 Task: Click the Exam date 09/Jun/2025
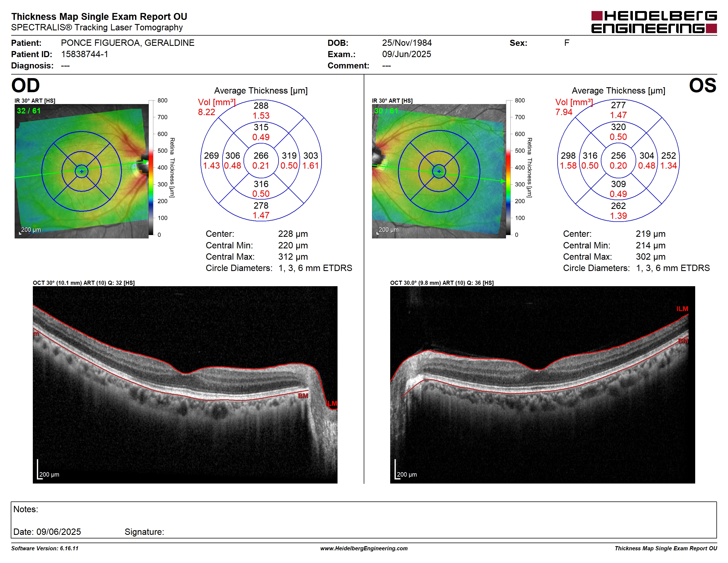point(406,54)
